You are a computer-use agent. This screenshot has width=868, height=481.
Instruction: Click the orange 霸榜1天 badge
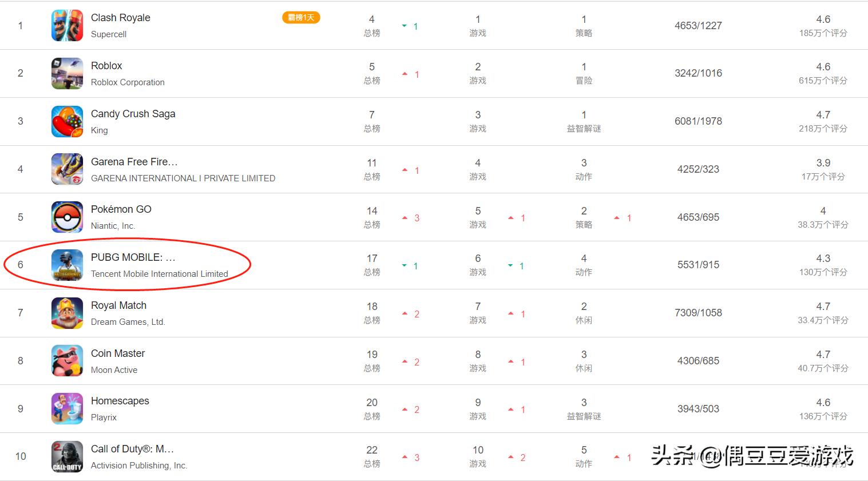(301, 18)
